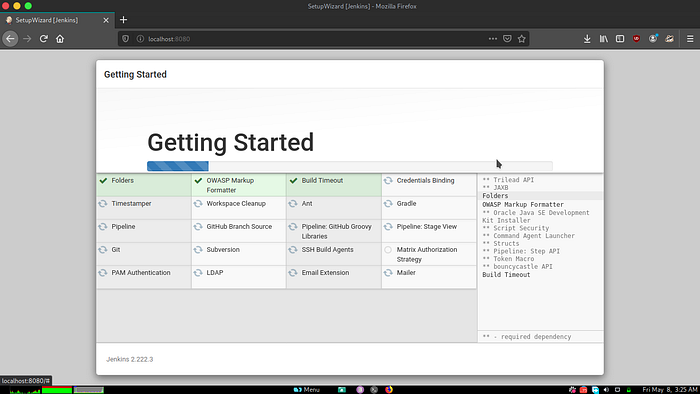The height and width of the screenshot is (394, 700).
Task: Open the Firefox account icon
Action: (653, 39)
